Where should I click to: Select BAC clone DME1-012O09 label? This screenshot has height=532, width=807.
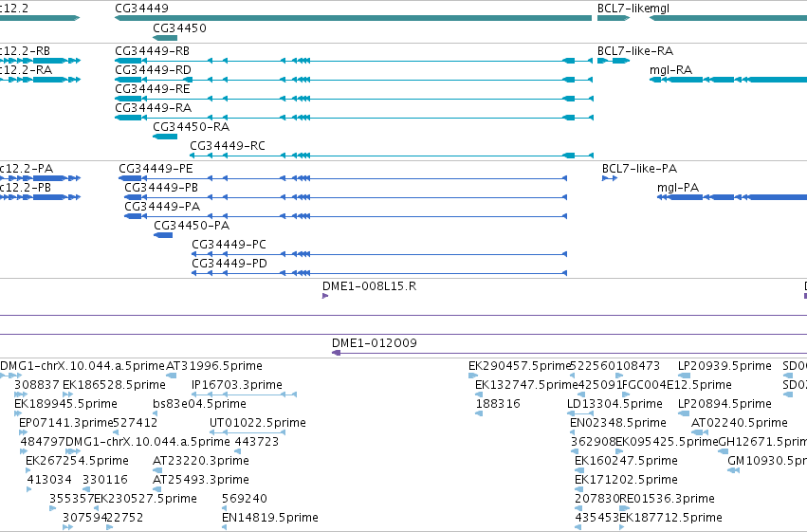pyautogui.click(x=375, y=343)
